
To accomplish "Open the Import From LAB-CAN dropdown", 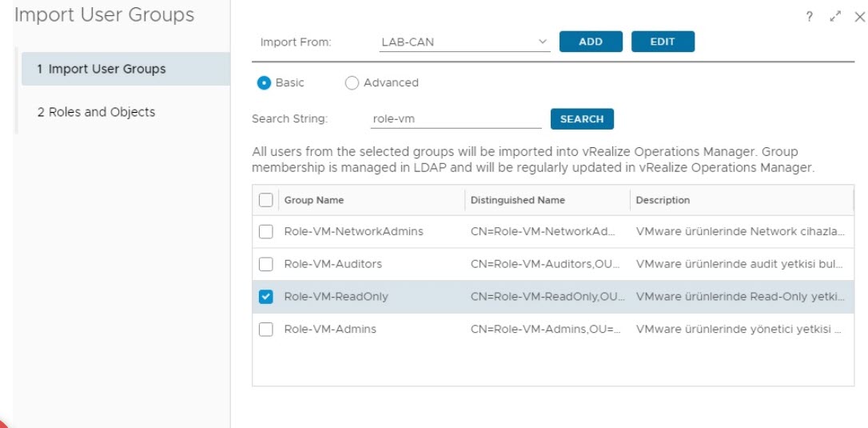I will pyautogui.click(x=464, y=42).
